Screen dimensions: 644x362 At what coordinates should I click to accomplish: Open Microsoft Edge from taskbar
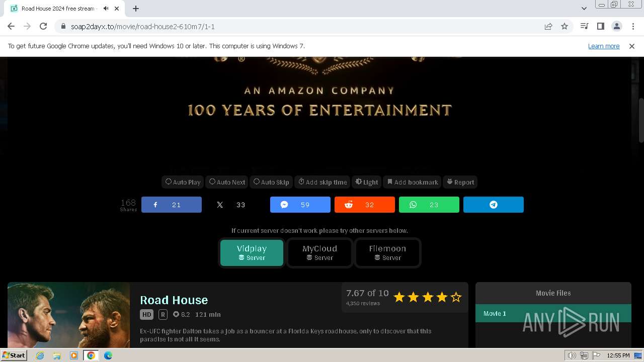click(108, 355)
